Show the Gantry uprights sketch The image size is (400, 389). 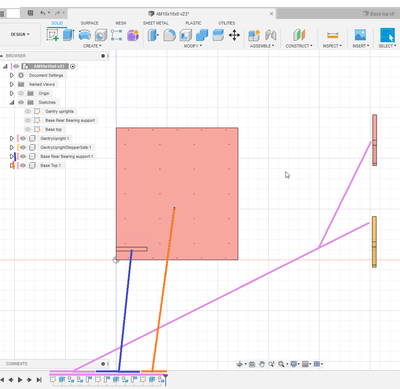28,111
